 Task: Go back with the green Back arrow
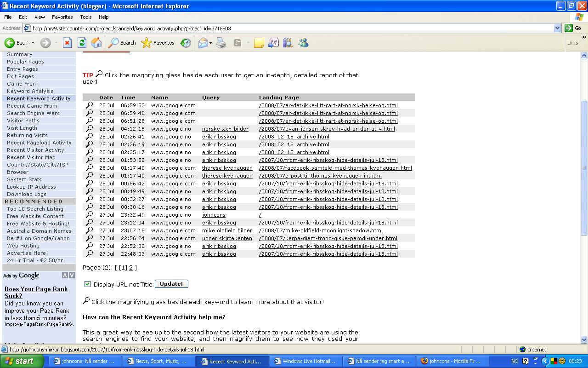[x=16, y=43]
